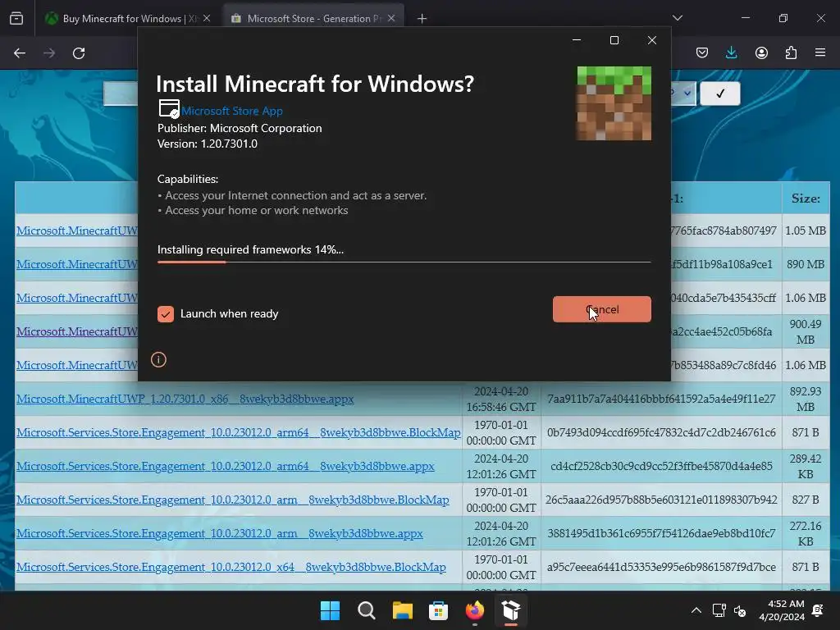Screen dimensions: 840x630
Task: Uncheck Launch when ready checkbox
Action: coord(166,314)
